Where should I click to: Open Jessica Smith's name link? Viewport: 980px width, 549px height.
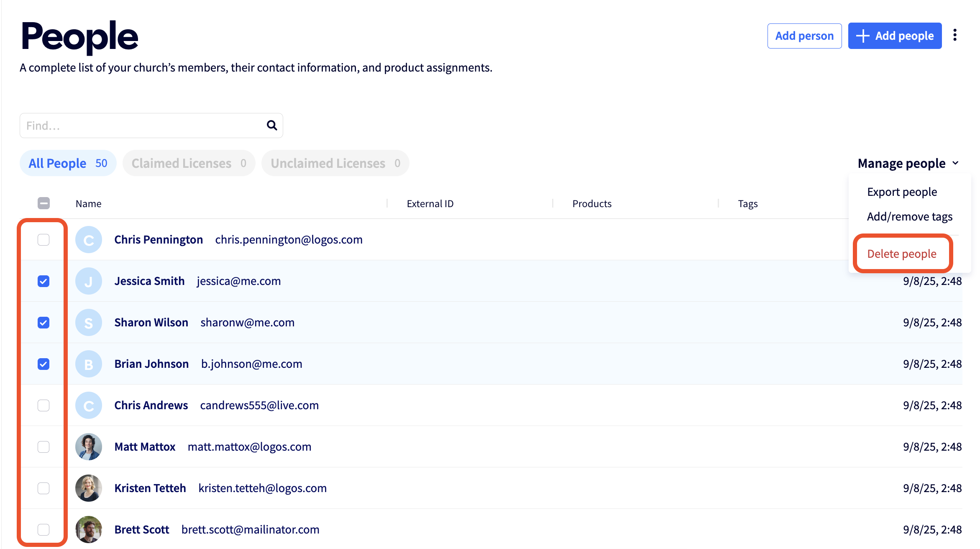pyautogui.click(x=149, y=281)
